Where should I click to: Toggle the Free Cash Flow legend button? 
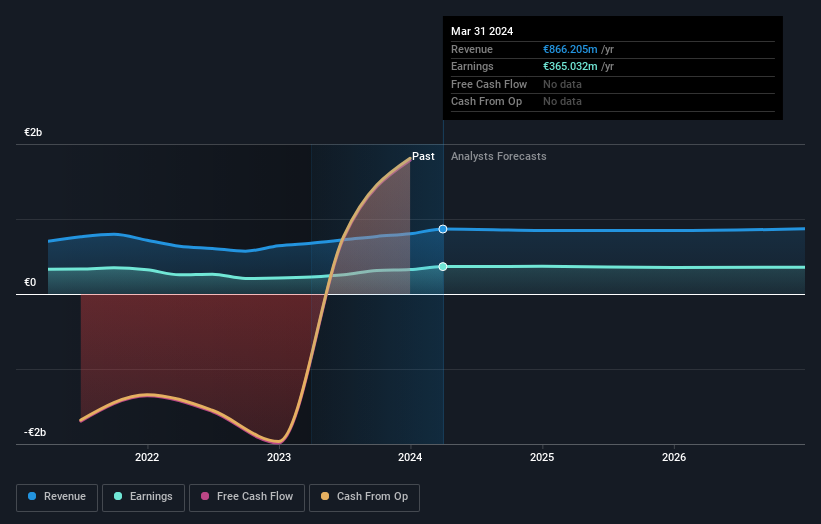pos(247,497)
